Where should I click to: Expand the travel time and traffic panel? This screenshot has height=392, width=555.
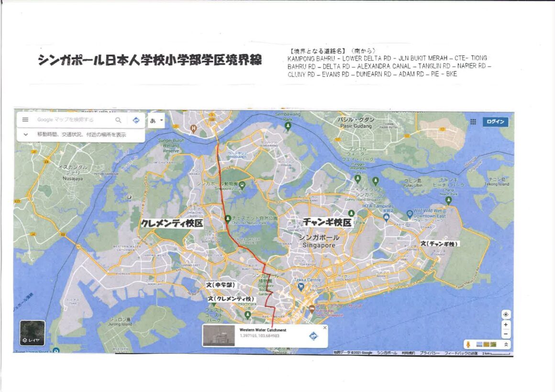click(x=25, y=135)
